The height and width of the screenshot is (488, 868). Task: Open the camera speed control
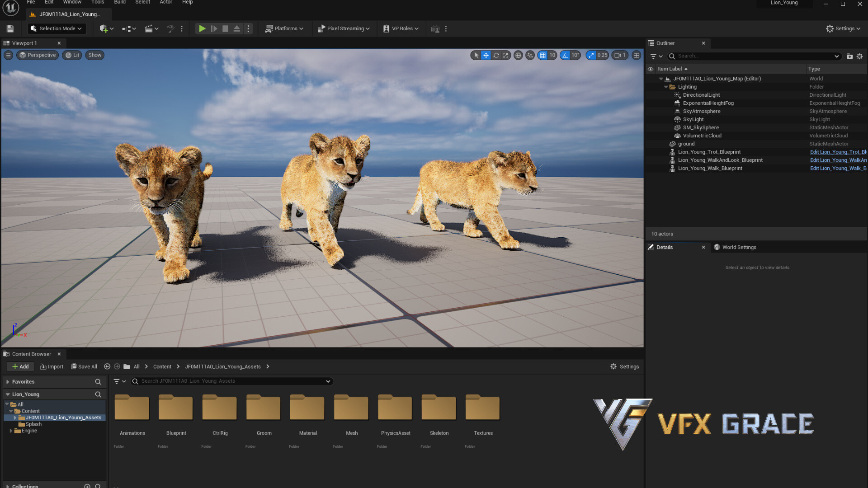click(x=620, y=55)
